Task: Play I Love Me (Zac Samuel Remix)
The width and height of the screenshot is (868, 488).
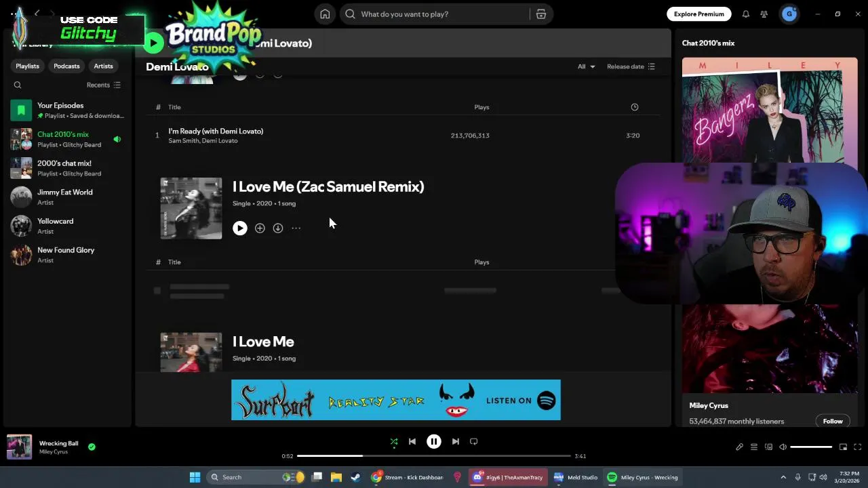Action: 240,228
